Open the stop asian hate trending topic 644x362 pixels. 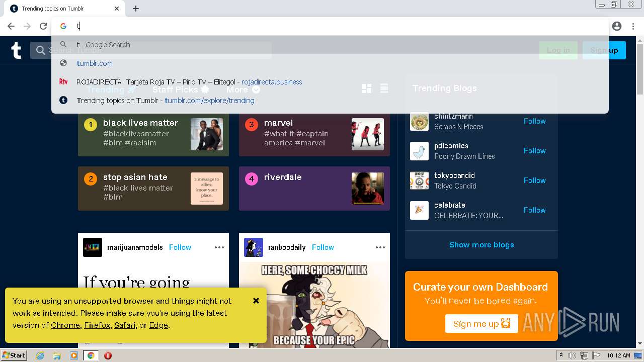[x=153, y=189]
